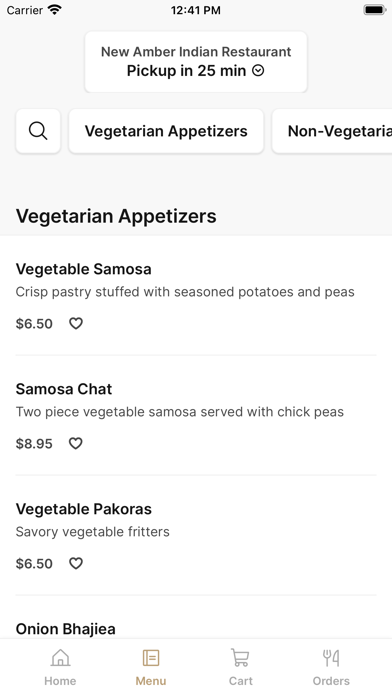Favorite the Vegetable Samosa with heart icon
392x696 pixels.
76,324
